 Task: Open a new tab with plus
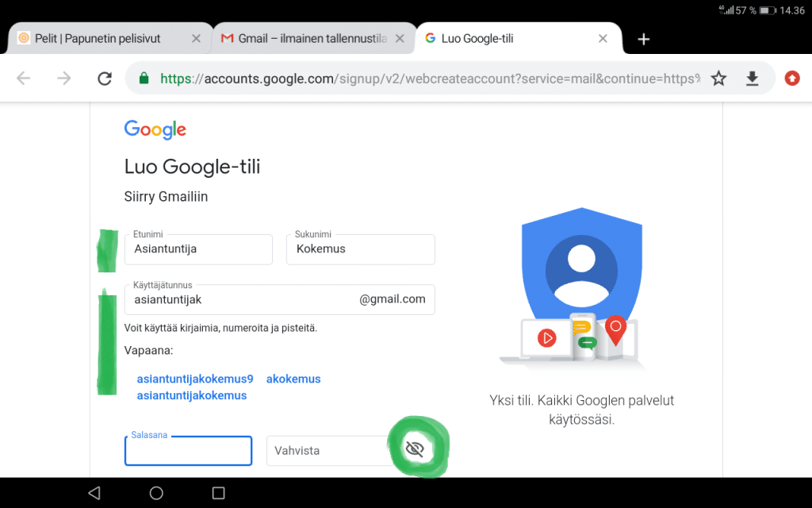643,39
